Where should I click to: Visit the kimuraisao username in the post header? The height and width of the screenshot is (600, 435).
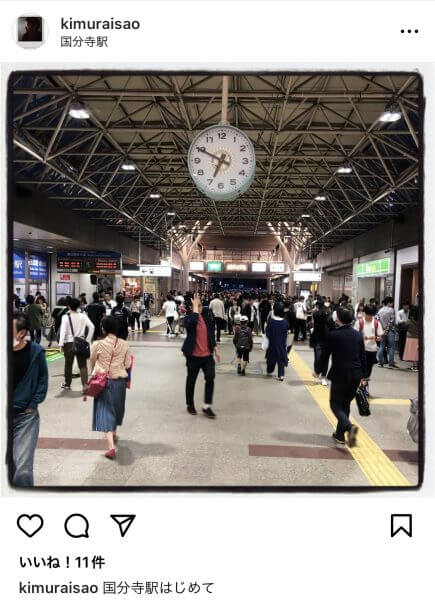point(100,24)
